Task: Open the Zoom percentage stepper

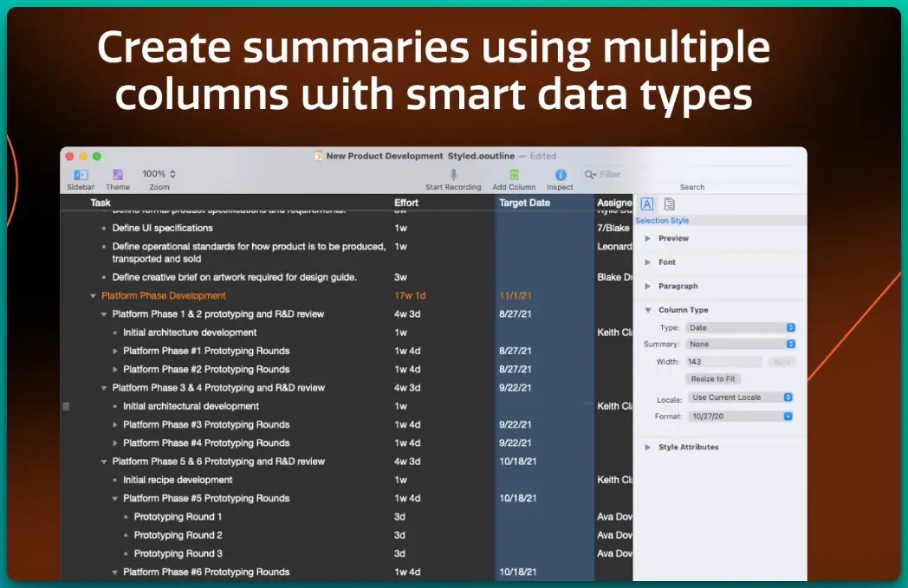Action: [x=172, y=174]
